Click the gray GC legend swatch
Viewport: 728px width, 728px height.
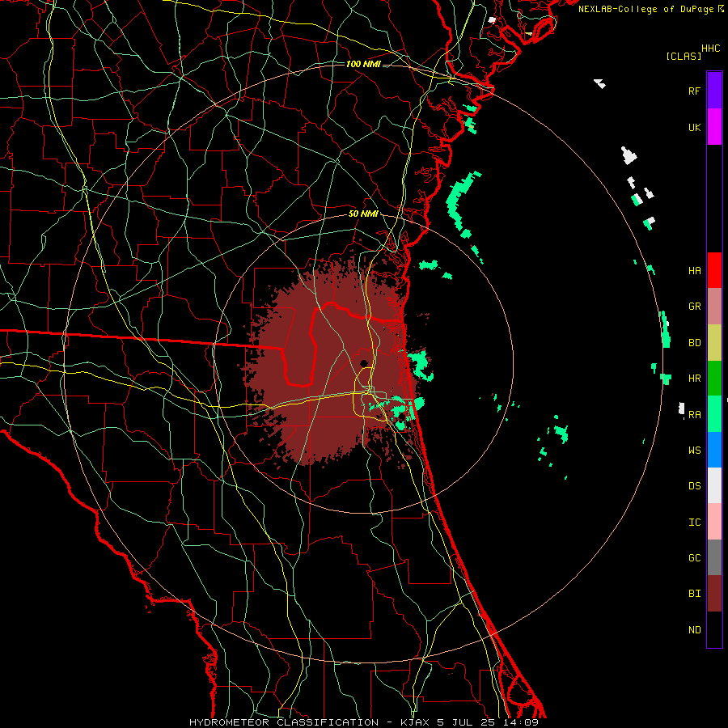click(x=714, y=557)
